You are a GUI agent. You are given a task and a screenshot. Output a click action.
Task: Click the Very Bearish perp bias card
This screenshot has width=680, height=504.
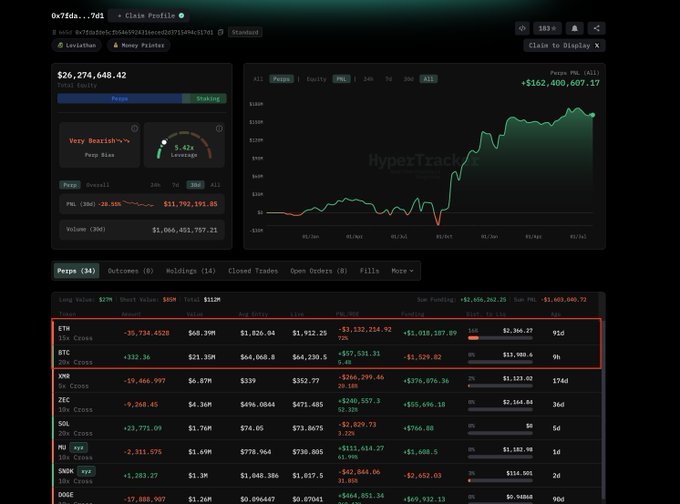[x=100, y=145]
